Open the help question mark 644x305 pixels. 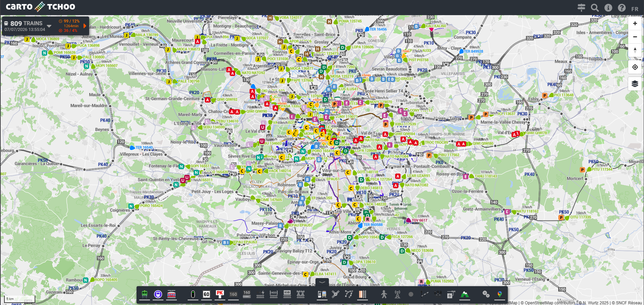click(622, 7)
